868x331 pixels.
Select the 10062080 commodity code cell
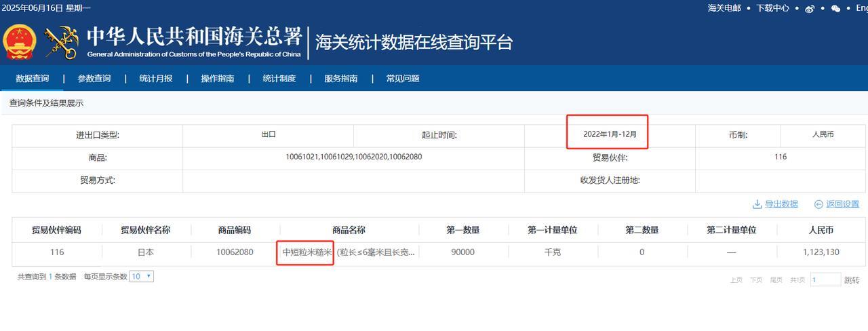click(x=235, y=252)
